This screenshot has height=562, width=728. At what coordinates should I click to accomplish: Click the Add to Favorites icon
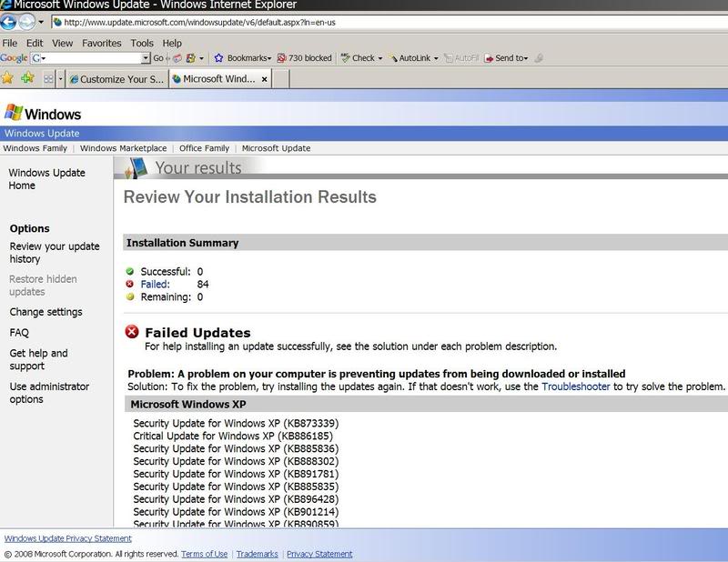pos(27,78)
